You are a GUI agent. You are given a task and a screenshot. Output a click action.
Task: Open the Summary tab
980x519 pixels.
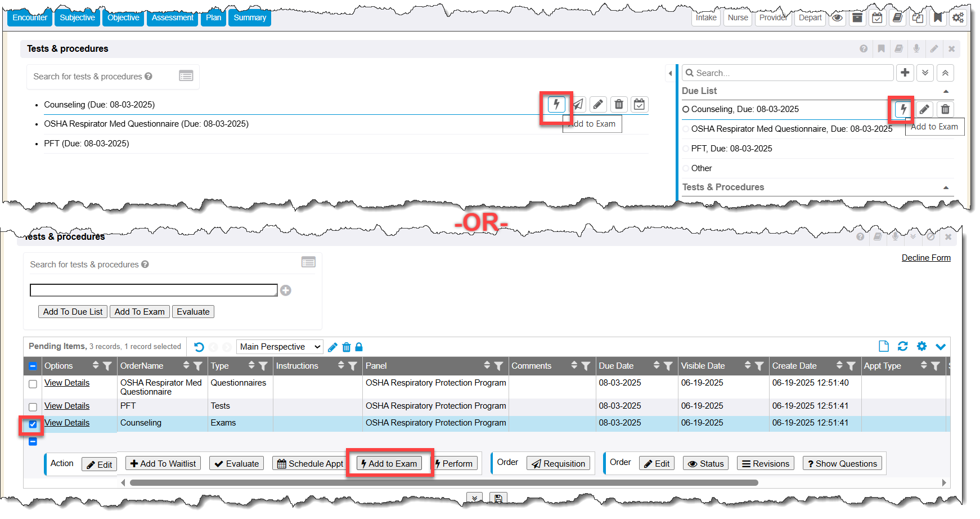tap(250, 17)
